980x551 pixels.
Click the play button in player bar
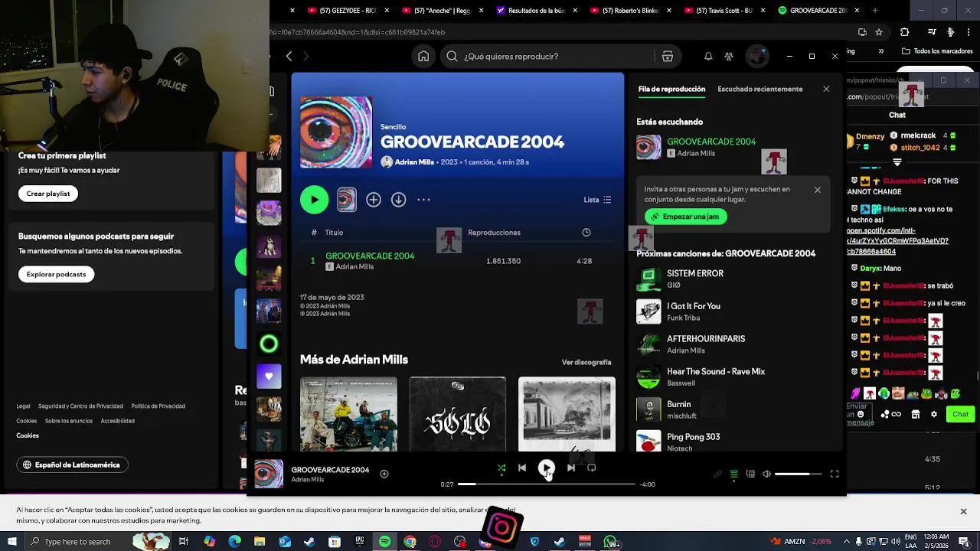pos(546,468)
